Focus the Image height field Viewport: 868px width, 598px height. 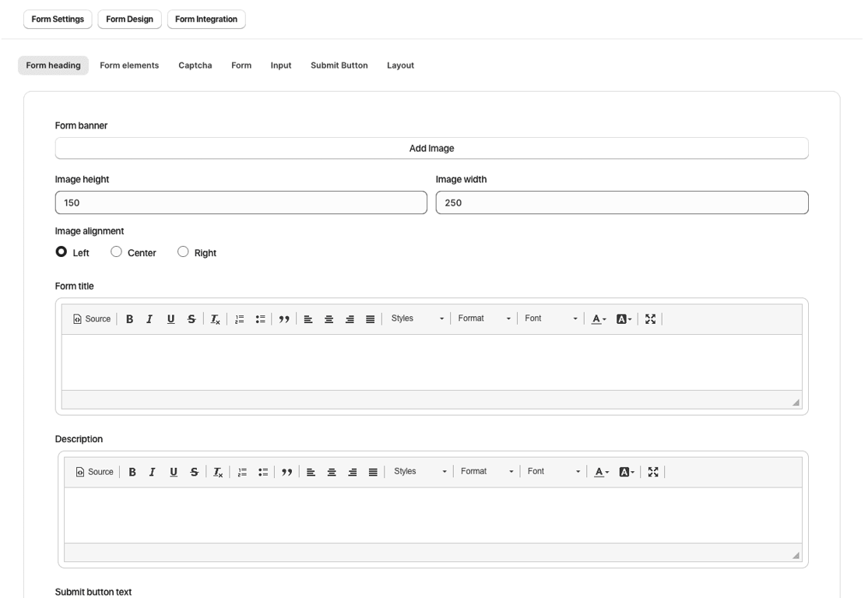pos(241,202)
